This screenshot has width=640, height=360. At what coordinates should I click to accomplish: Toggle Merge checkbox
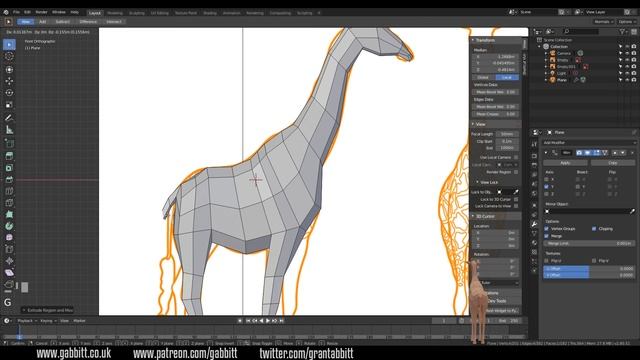(x=547, y=236)
